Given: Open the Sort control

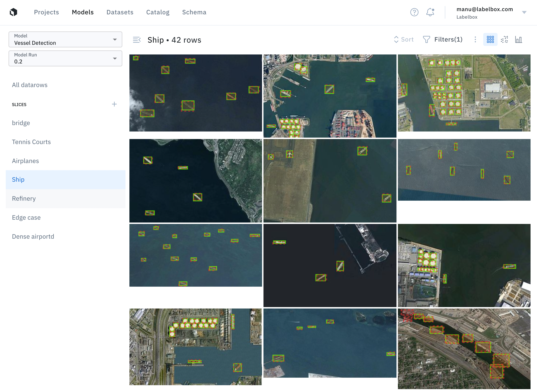Looking at the screenshot, I should coord(404,39).
